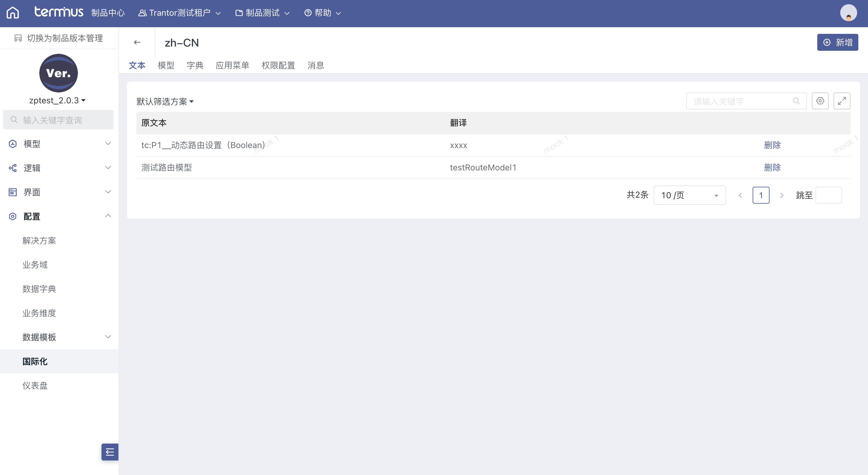
Task: Click the 新增 add button
Action: click(837, 42)
